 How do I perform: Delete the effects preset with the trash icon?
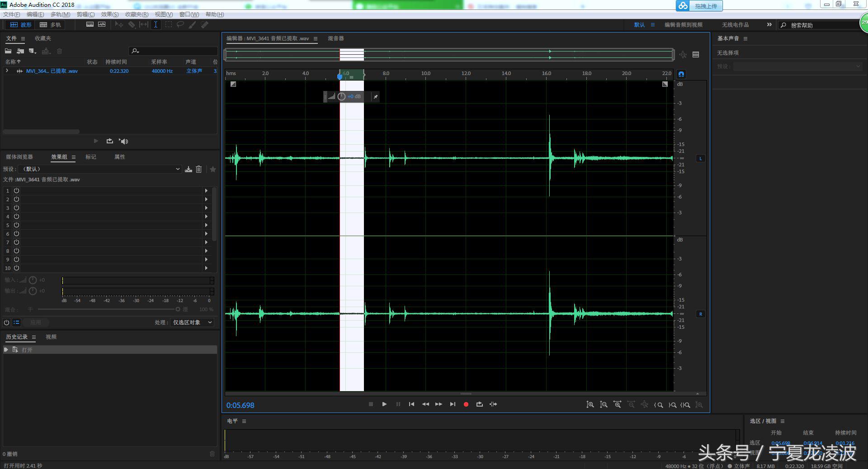(x=198, y=169)
